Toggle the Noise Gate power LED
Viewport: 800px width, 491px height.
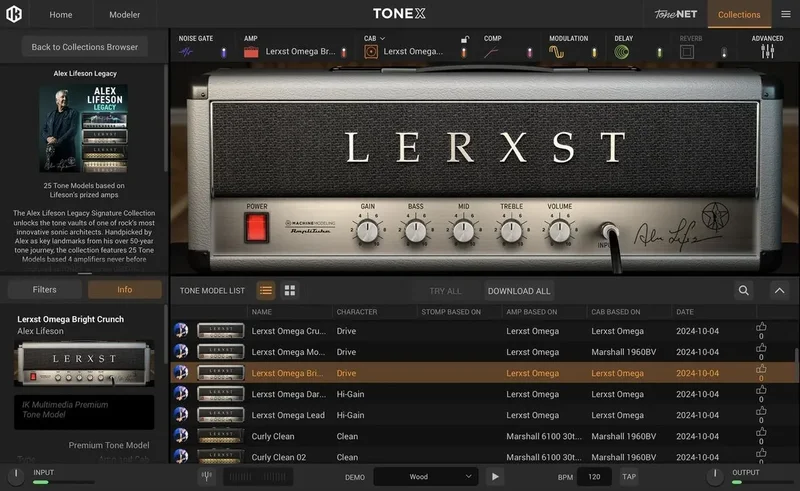(x=223, y=52)
